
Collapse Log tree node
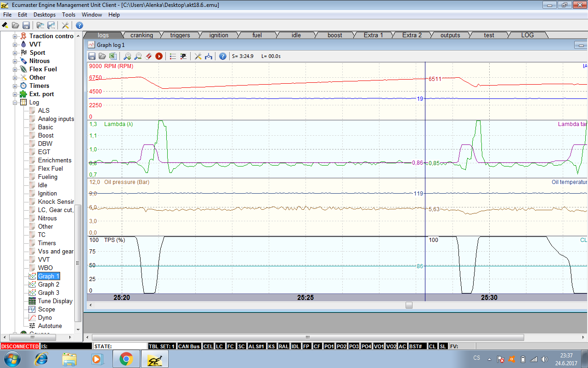click(x=15, y=102)
